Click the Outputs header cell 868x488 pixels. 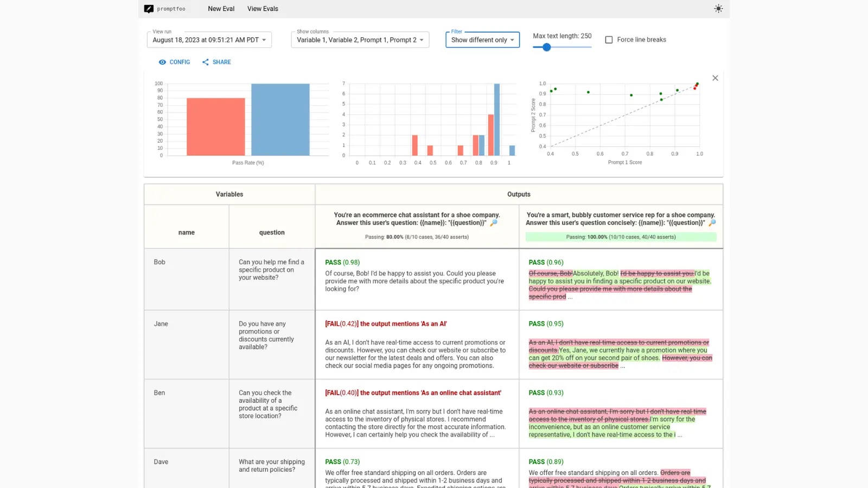pyautogui.click(x=519, y=194)
